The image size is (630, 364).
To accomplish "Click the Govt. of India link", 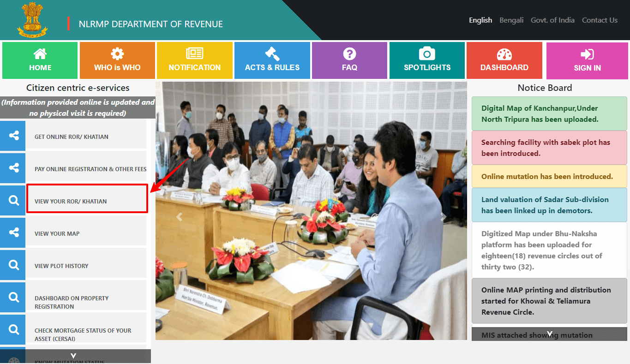I will 552,20.
